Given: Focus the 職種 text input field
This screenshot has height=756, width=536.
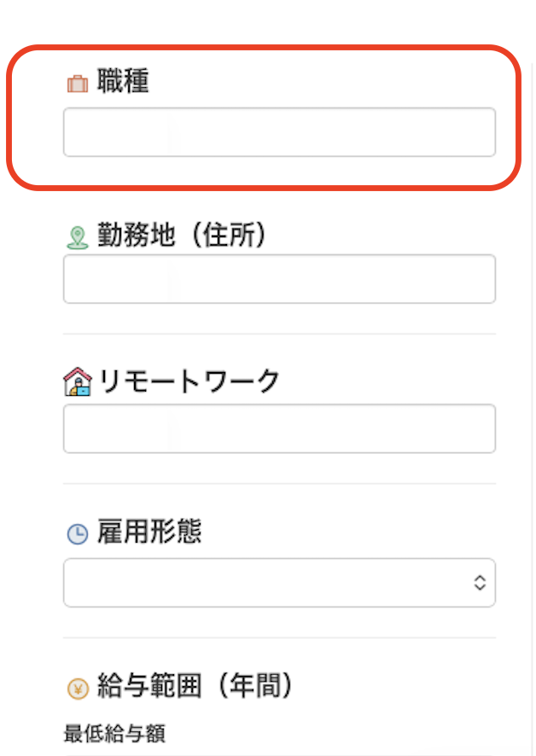Looking at the screenshot, I should click(x=279, y=132).
